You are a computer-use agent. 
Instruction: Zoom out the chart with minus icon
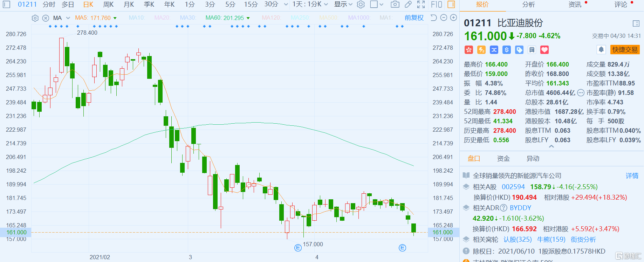coord(444,18)
